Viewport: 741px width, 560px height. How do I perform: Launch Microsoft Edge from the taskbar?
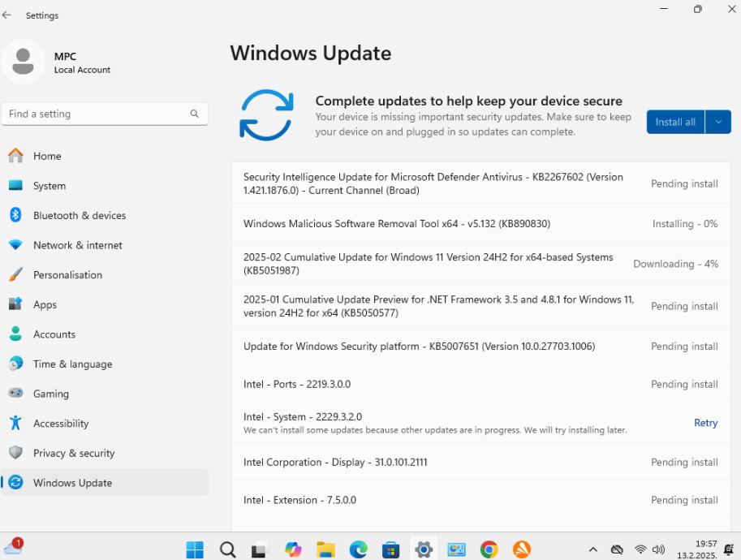point(358,549)
